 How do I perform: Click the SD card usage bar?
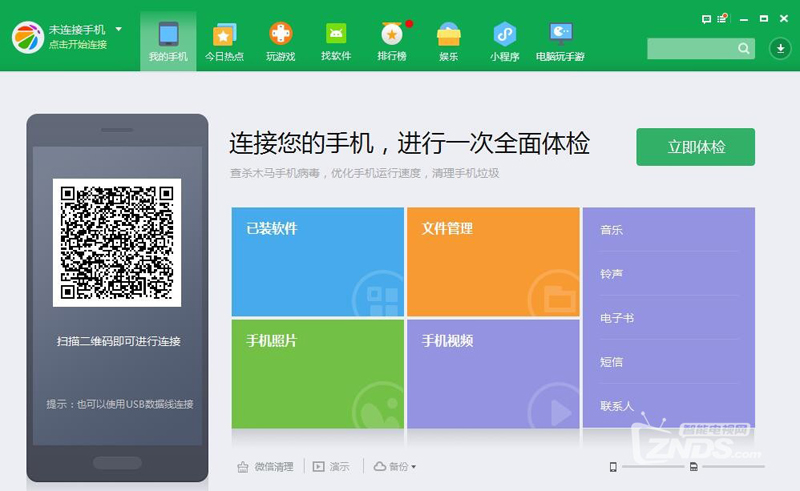click(733, 467)
